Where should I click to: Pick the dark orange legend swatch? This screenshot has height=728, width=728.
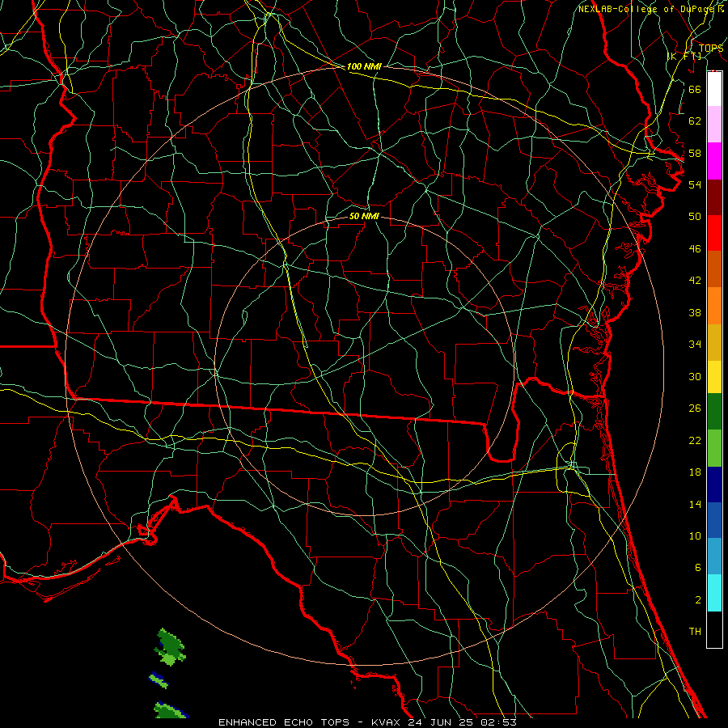[x=714, y=269]
